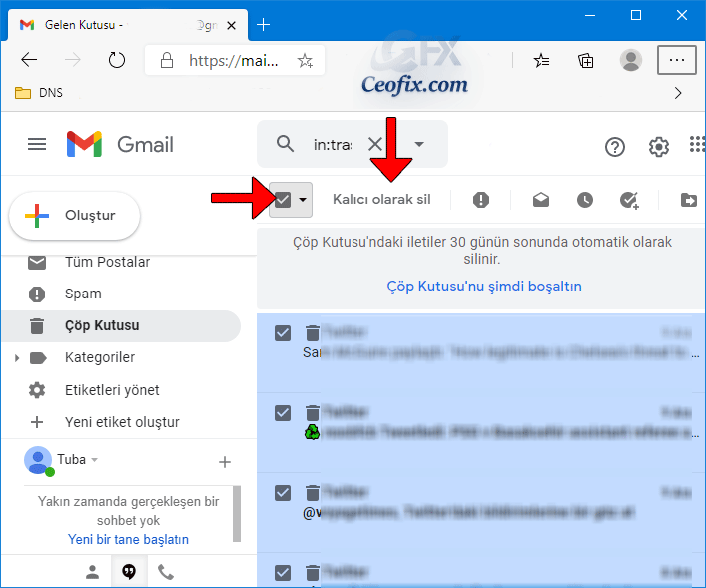Image resolution: width=706 pixels, height=588 pixels.
Task: View site info via lock icon
Action: (167, 60)
